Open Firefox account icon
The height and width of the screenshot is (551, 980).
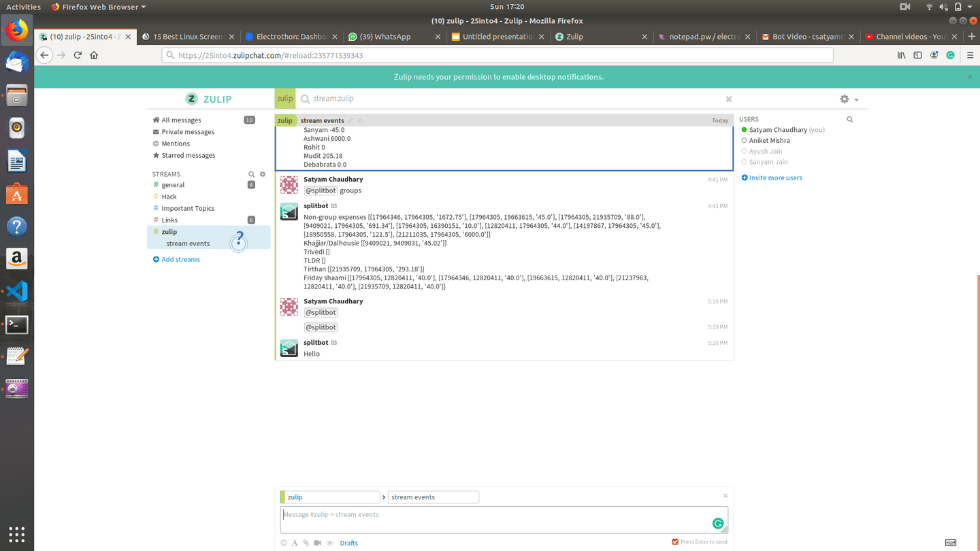934,55
